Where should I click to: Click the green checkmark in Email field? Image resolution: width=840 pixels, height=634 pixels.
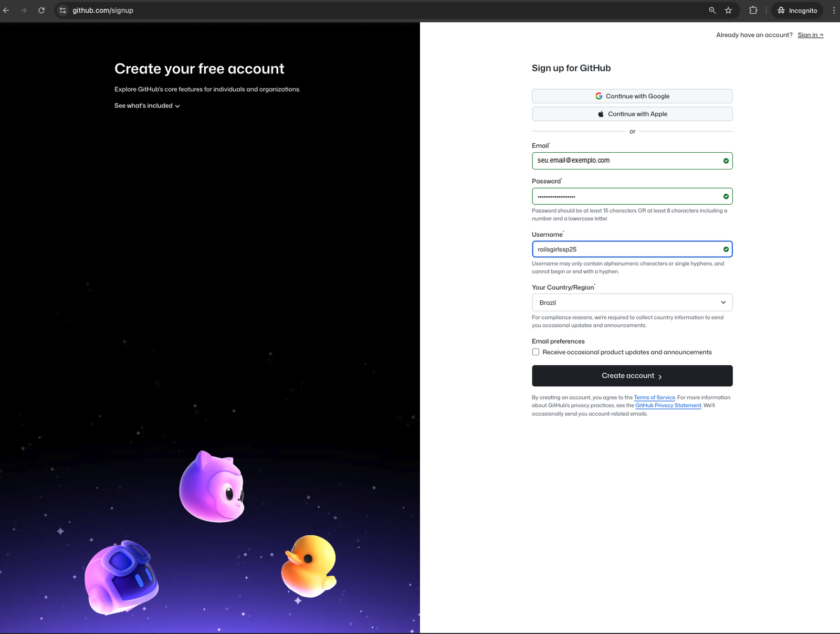click(x=726, y=161)
